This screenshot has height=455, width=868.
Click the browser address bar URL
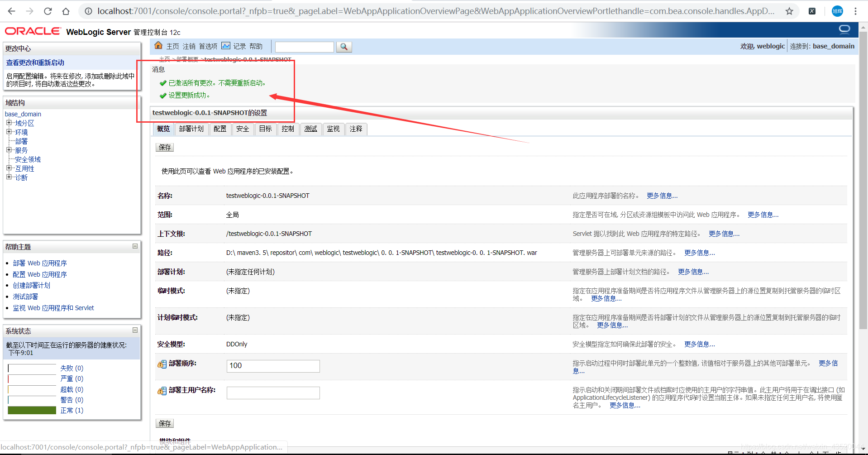pyautogui.click(x=436, y=11)
